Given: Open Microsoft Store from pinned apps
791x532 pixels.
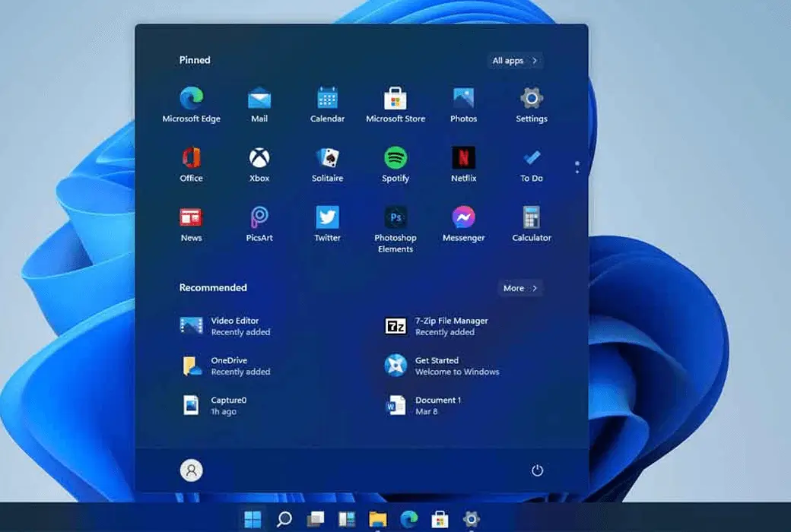Looking at the screenshot, I should point(395,105).
